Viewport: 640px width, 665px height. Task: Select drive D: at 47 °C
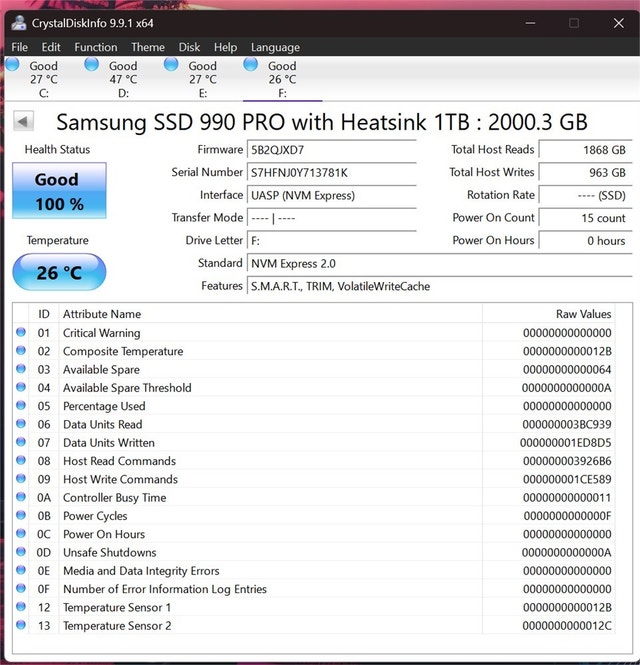tap(123, 79)
